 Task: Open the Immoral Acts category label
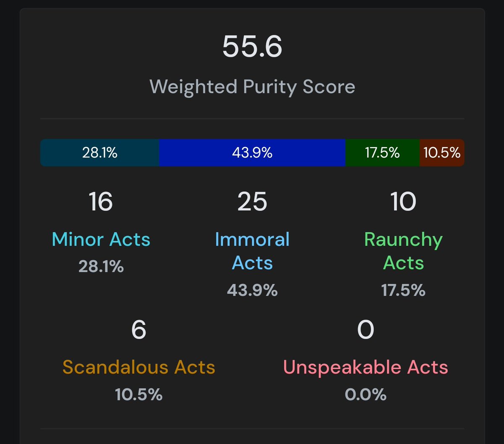click(252, 251)
